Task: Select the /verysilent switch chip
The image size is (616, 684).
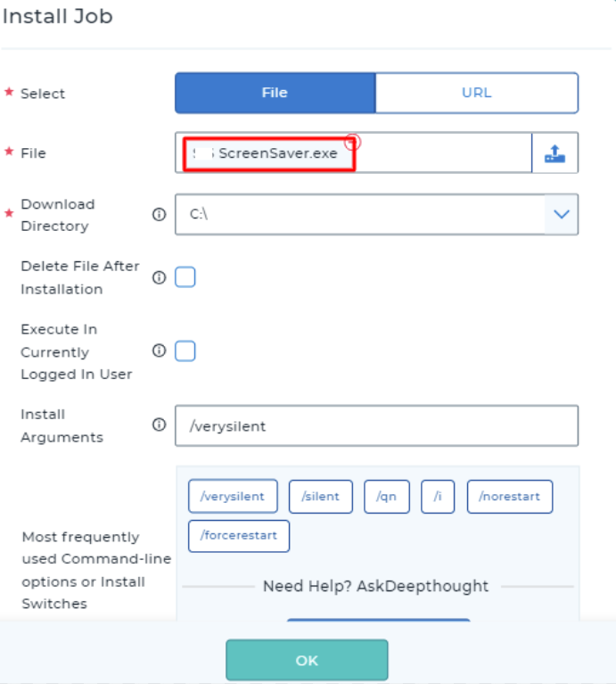Action: pos(233,497)
